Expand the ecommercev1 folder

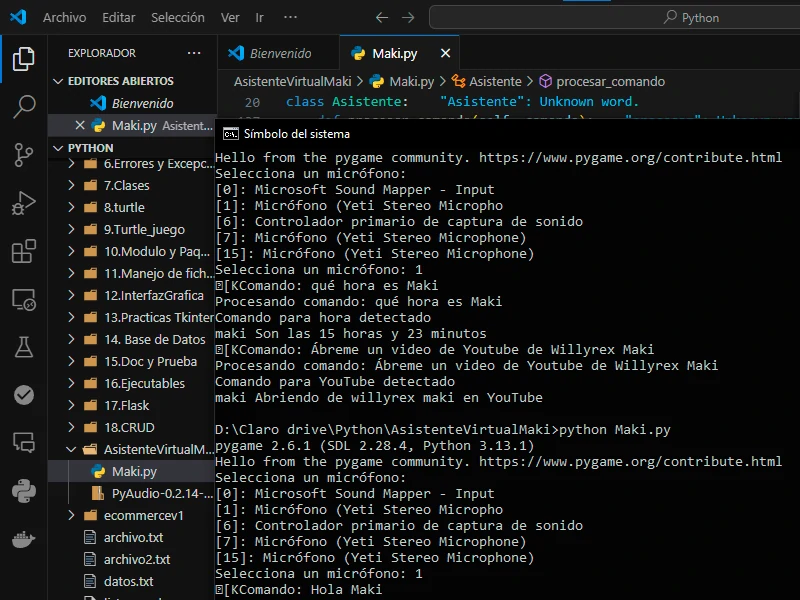143,516
